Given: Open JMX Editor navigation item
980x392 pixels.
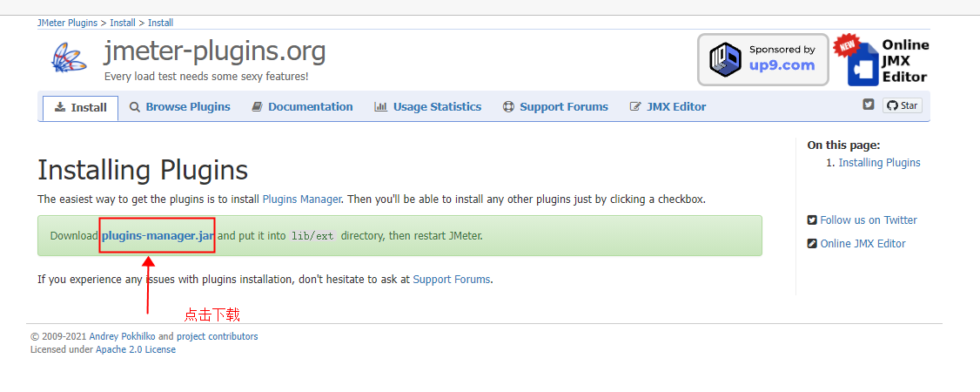Looking at the screenshot, I should click(x=668, y=107).
